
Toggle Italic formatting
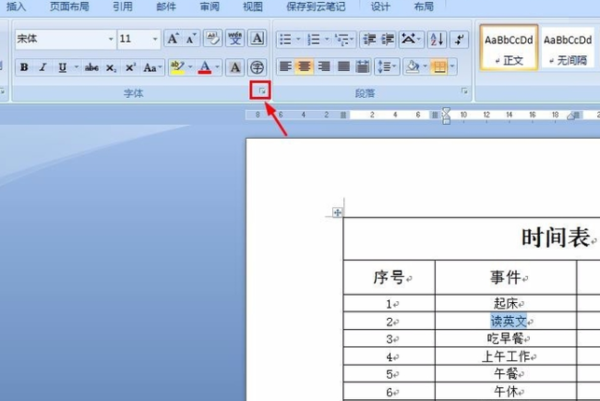click(43, 68)
